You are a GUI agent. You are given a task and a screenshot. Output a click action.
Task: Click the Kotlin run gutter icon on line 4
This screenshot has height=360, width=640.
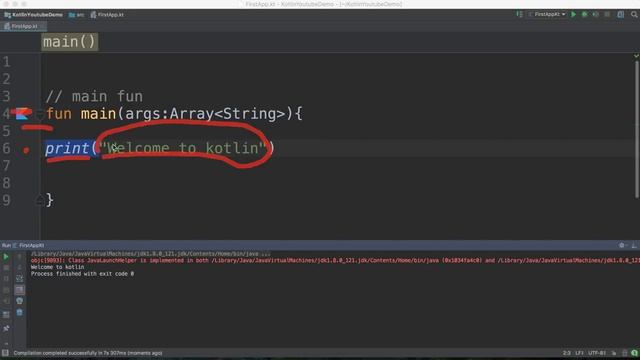coord(21,113)
